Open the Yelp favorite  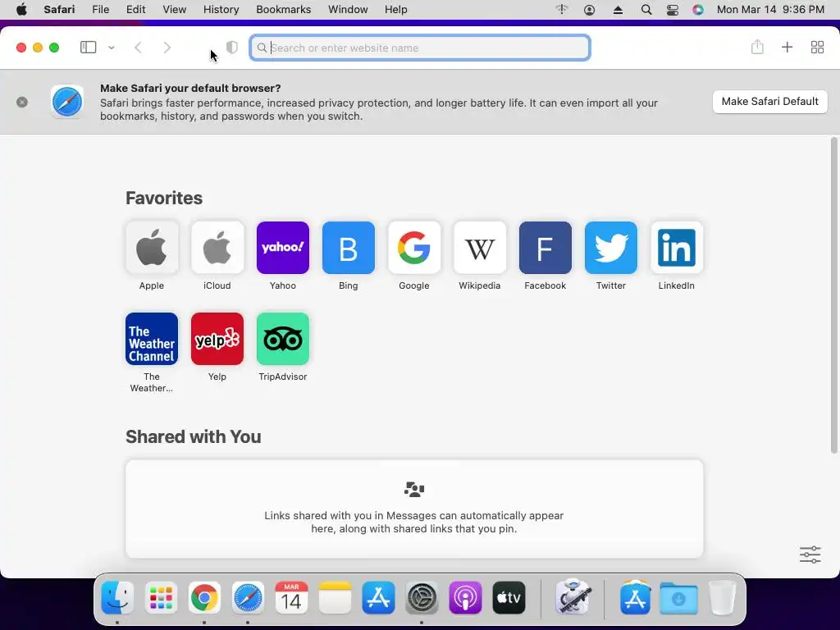click(x=217, y=339)
